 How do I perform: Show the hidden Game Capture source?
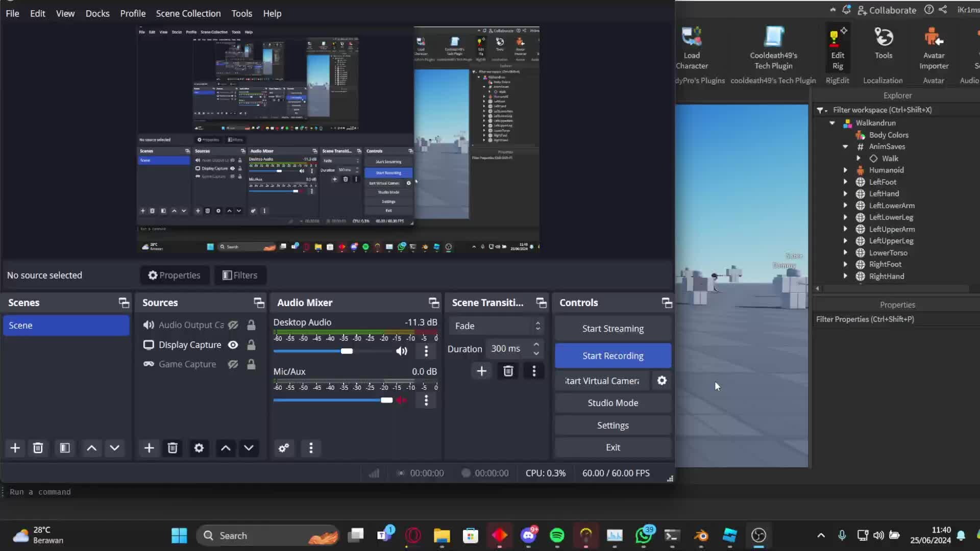click(x=233, y=364)
